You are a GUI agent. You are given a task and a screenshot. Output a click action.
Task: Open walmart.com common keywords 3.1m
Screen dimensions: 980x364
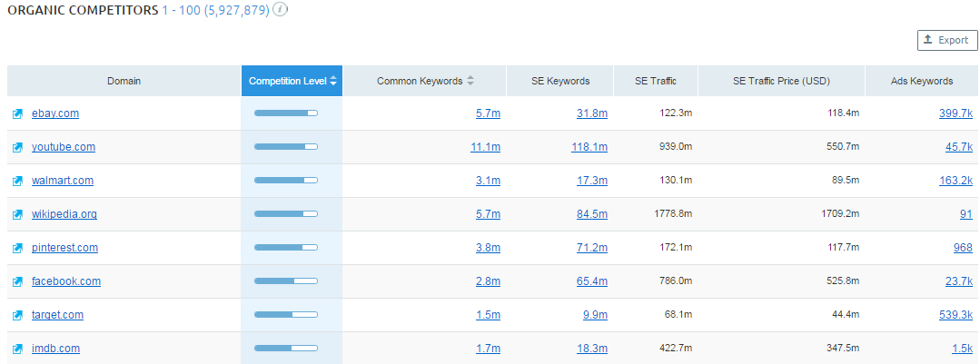(488, 181)
